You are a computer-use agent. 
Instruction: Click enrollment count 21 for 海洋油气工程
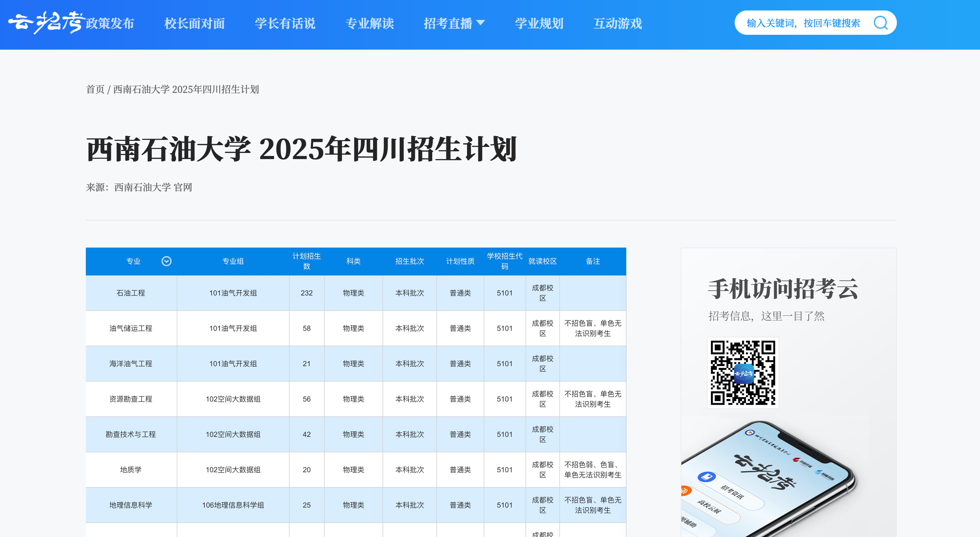tap(307, 364)
